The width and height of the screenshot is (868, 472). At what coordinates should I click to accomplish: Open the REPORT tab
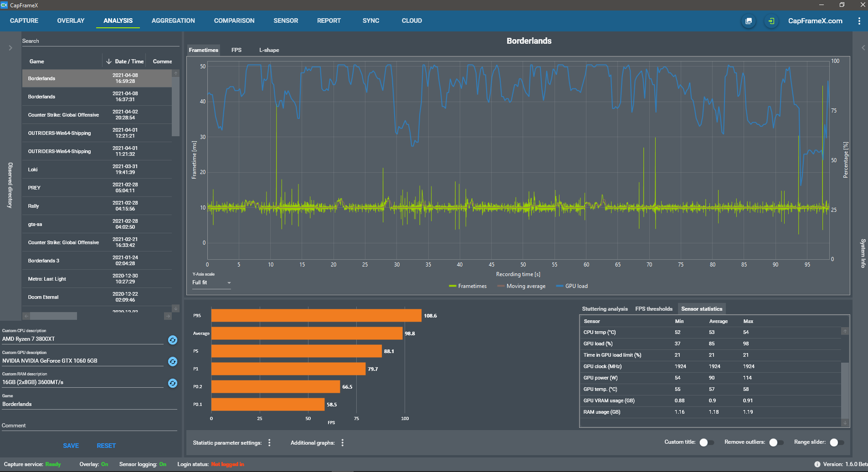329,21
